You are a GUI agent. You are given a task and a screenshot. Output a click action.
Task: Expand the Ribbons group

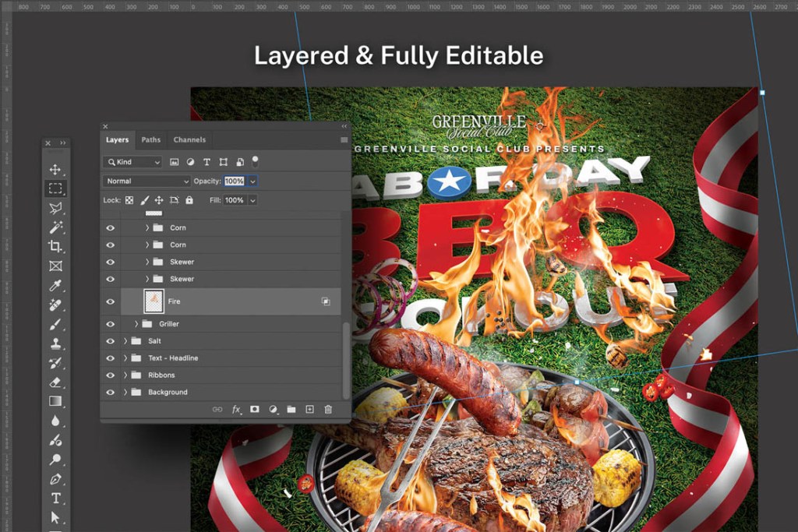tap(125, 375)
